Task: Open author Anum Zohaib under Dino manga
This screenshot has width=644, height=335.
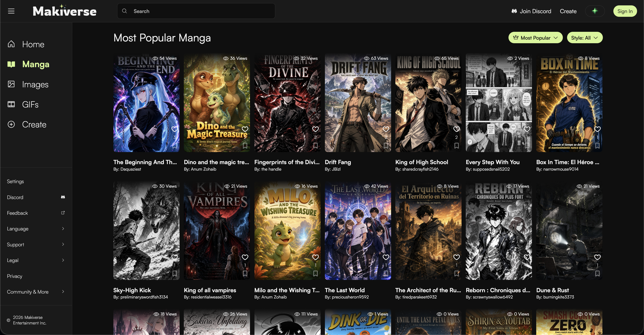Action: (x=203, y=169)
